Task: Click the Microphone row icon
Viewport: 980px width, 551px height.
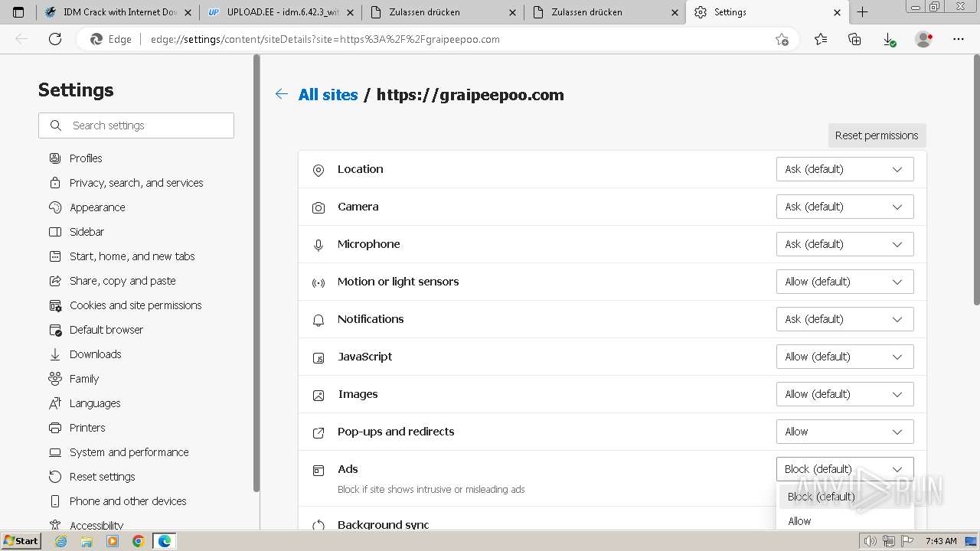Action: tap(318, 245)
